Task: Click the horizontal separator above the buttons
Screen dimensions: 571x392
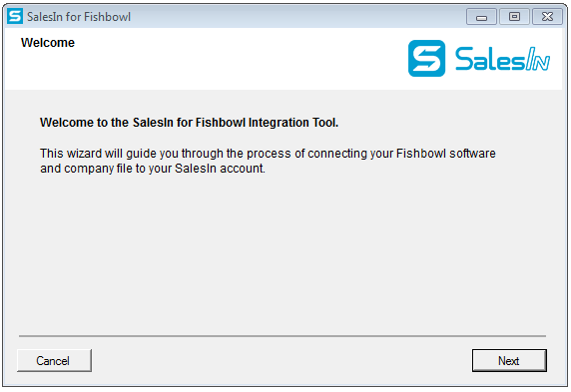Action: [283, 336]
